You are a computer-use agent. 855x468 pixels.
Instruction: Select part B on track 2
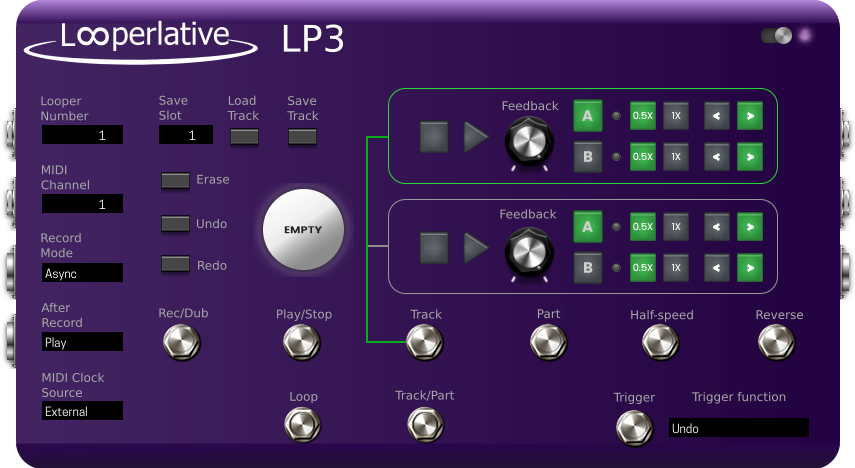[588, 268]
